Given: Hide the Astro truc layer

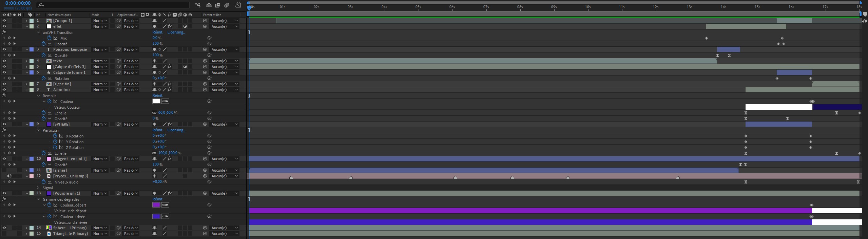Looking at the screenshot, I should point(4,90).
